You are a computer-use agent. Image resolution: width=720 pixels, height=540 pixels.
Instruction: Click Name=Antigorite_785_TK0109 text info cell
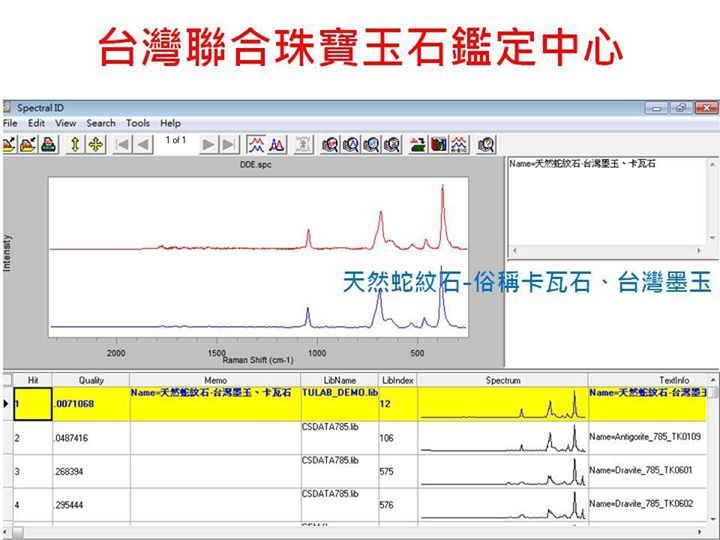[x=647, y=438]
